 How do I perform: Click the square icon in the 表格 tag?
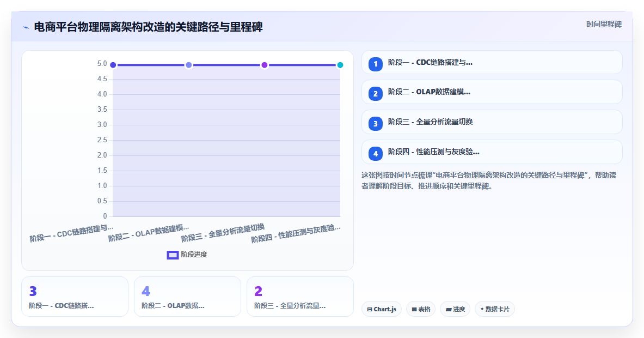click(414, 310)
